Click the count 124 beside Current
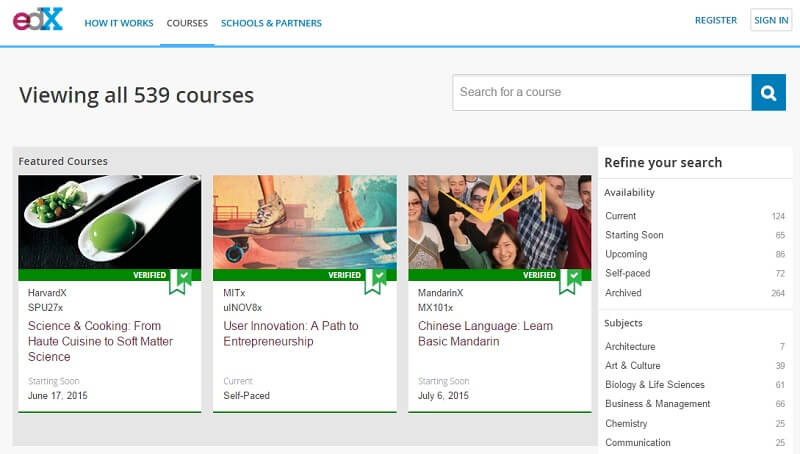 coord(778,216)
